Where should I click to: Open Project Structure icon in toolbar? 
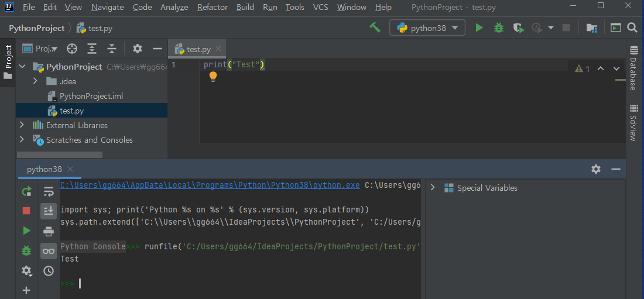pyautogui.click(x=591, y=28)
